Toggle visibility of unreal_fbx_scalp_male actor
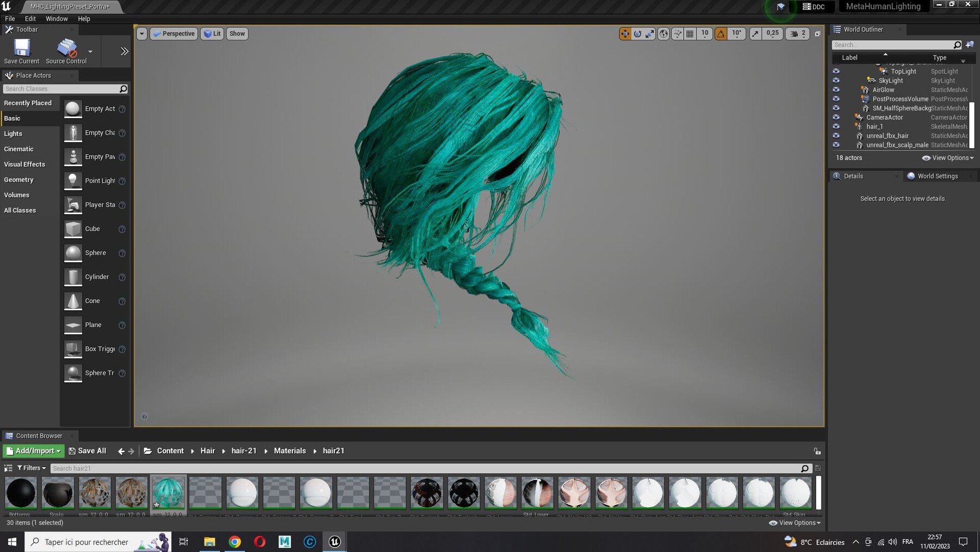The height and width of the screenshot is (552, 980). tap(836, 145)
